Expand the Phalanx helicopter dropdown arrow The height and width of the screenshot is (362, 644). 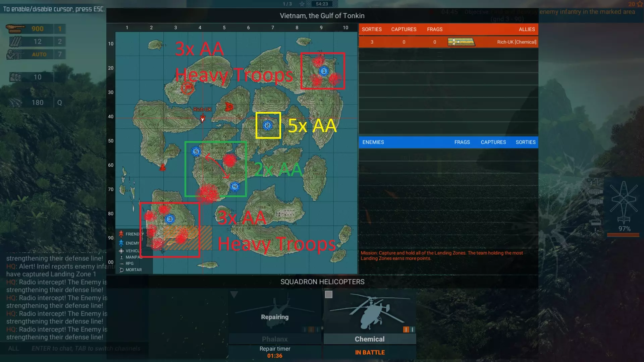coord(234,295)
